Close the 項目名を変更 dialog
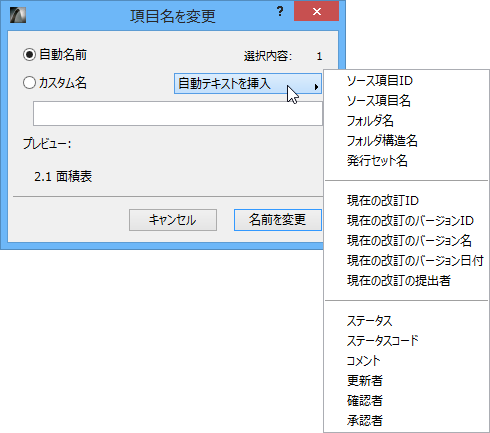 click(x=317, y=11)
